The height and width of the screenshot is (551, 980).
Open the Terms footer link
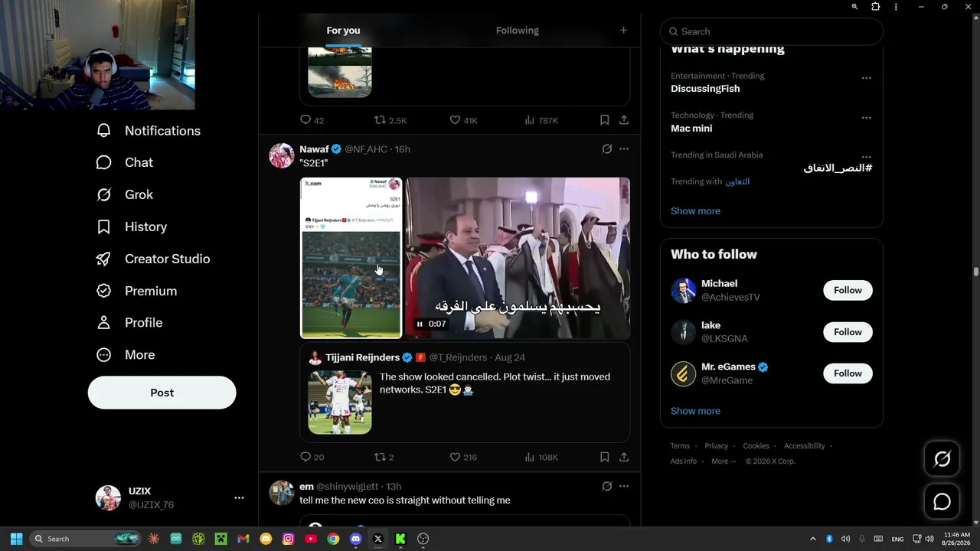pos(680,446)
